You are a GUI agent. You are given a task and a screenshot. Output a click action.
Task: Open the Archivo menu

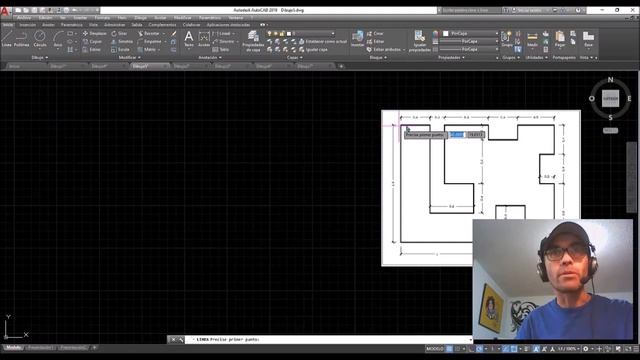[24, 18]
